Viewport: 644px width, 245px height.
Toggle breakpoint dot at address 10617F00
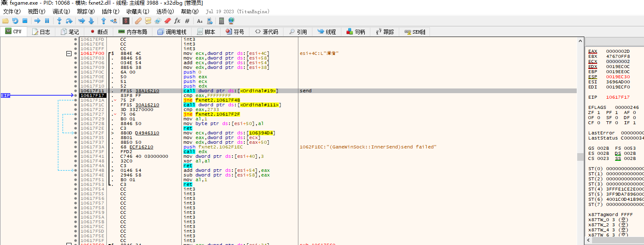(76, 53)
